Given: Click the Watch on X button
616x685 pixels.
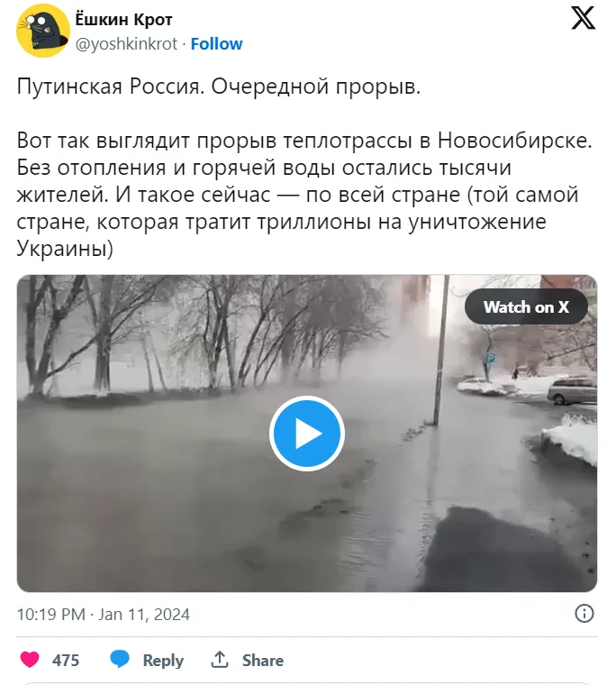Looking at the screenshot, I should 526,306.
